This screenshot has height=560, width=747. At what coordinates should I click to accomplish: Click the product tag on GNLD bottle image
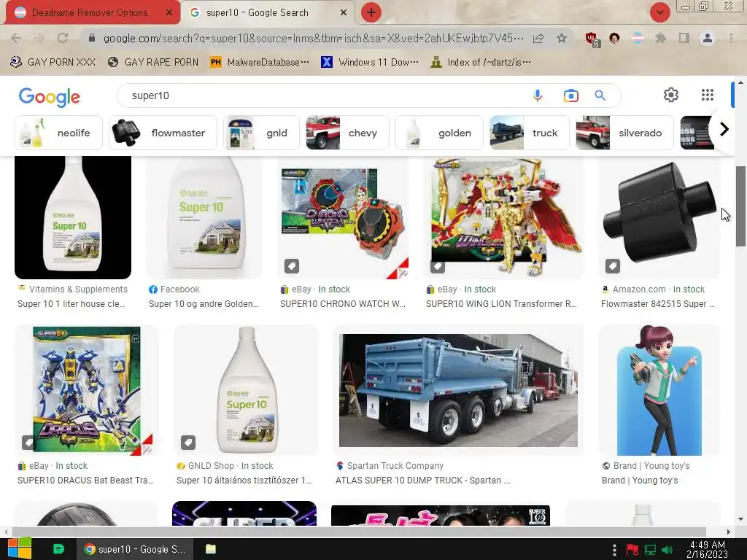[188, 443]
